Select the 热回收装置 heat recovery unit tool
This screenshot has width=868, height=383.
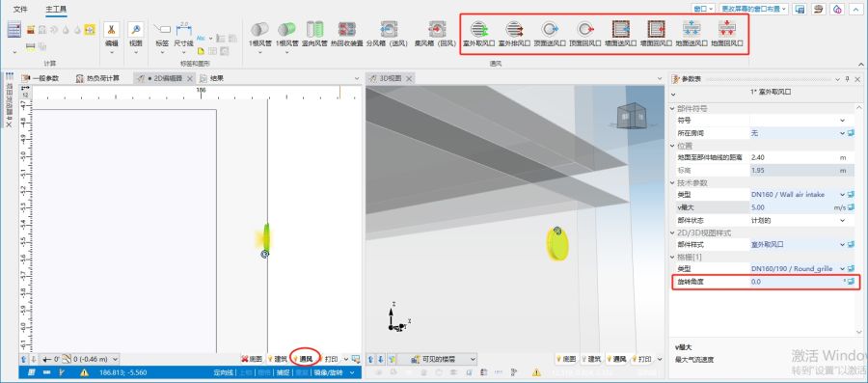347,33
